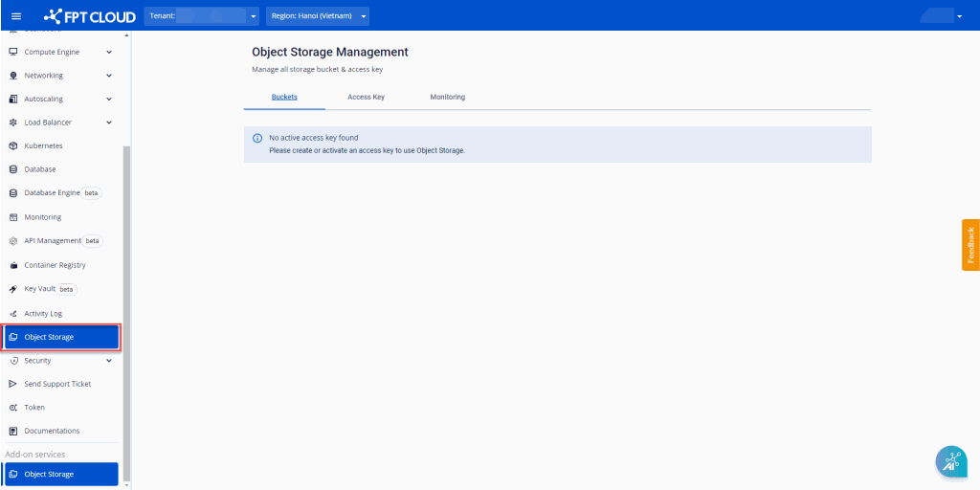Switch to the Monitoring tab
This screenshot has width=980, height=490.
448,97
